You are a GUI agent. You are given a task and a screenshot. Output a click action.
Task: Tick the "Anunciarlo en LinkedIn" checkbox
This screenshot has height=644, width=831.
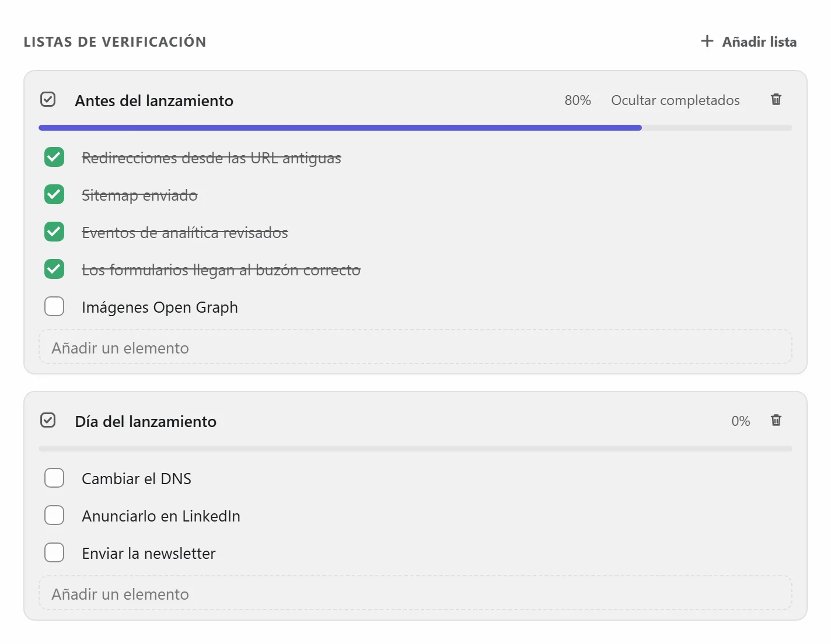54,515
